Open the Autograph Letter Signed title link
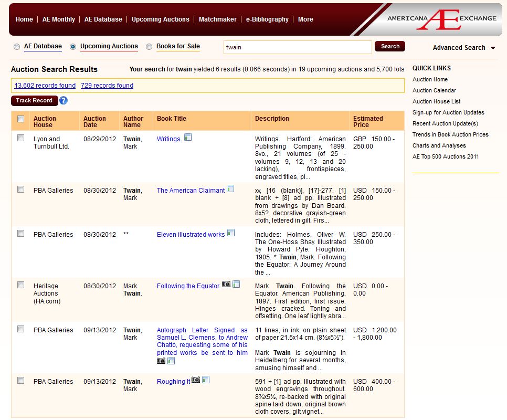This screenshot has height=420, width=507. (202, 341)
